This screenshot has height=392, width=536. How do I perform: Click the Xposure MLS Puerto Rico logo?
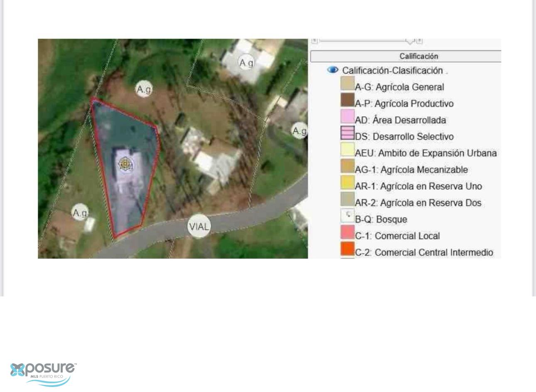click(44, 373)
